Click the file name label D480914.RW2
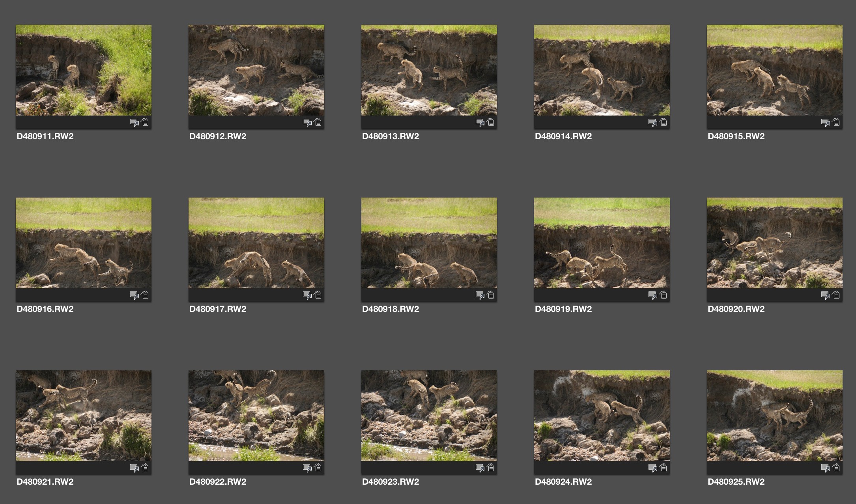Image resolution: width=856 pixels, height=504 pixels. tap(563, 136)
